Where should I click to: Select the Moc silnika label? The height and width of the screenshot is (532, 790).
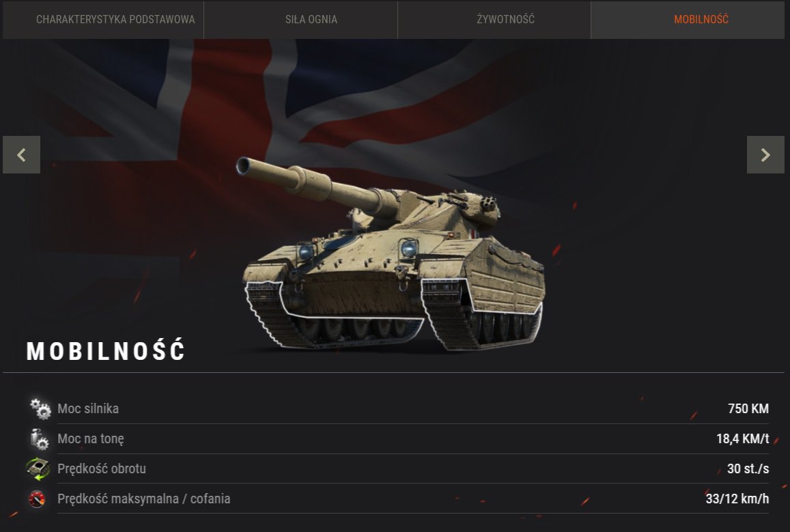88,408
